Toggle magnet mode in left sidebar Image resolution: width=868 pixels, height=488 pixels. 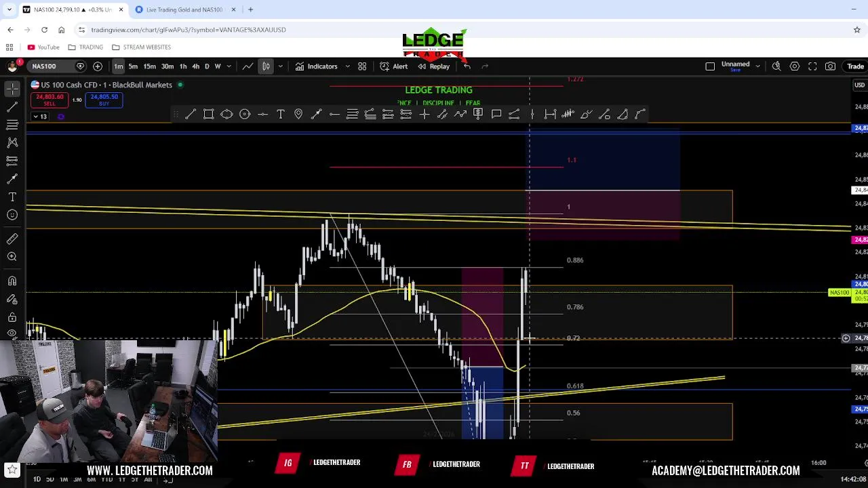click(x=12, y=281)
